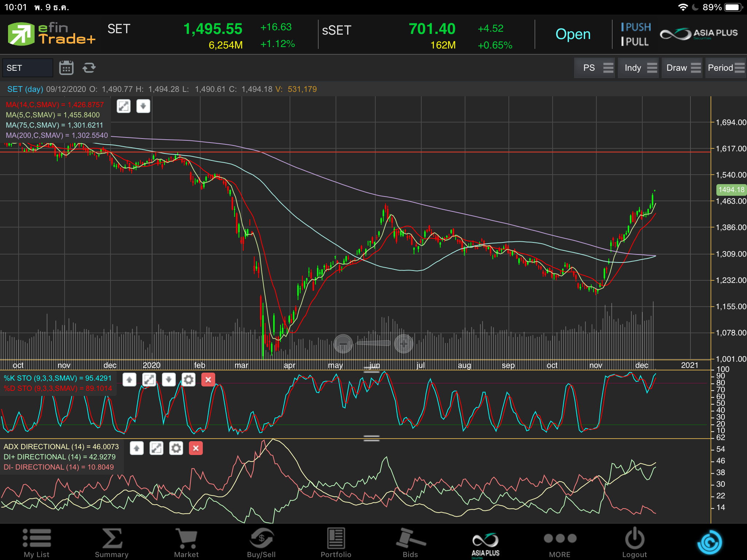Tap the Logout button
This screenshot has width=747, height=560.
point(634,542)
